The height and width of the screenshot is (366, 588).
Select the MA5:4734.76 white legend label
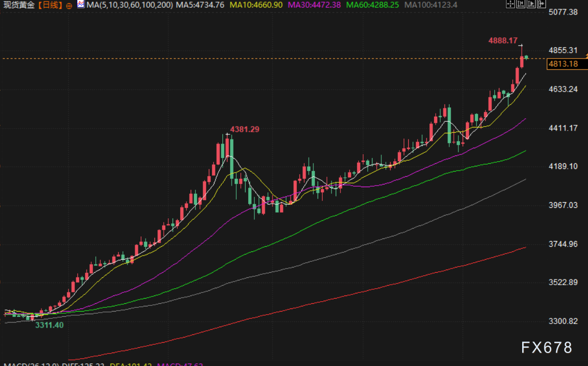(x=200, y=5)
